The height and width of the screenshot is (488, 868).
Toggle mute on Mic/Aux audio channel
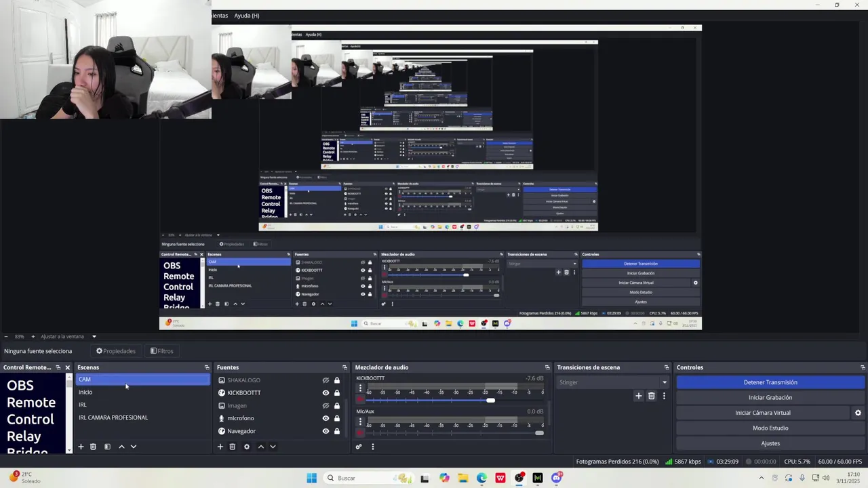coord(360,432)
